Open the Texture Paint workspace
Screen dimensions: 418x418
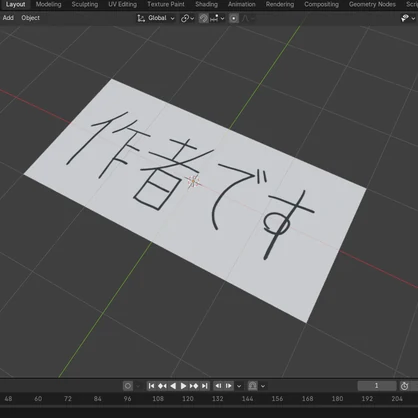coord(166,4)
